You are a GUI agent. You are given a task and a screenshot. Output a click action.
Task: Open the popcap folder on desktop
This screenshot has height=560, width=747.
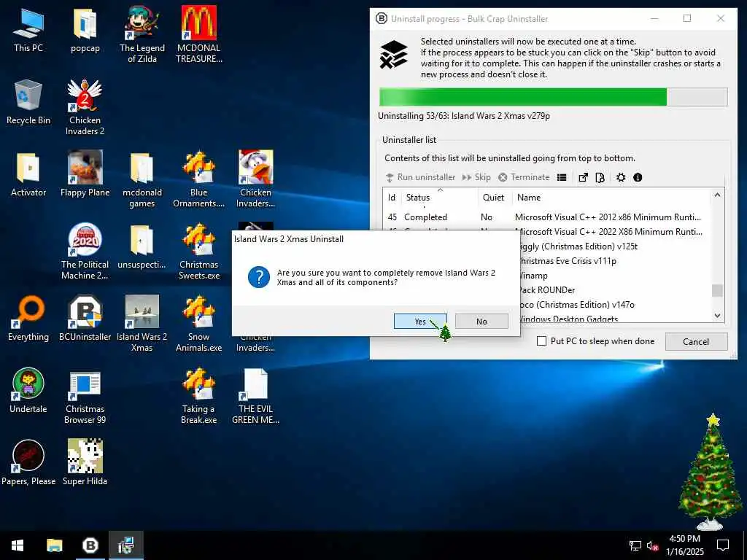[85, 30]
